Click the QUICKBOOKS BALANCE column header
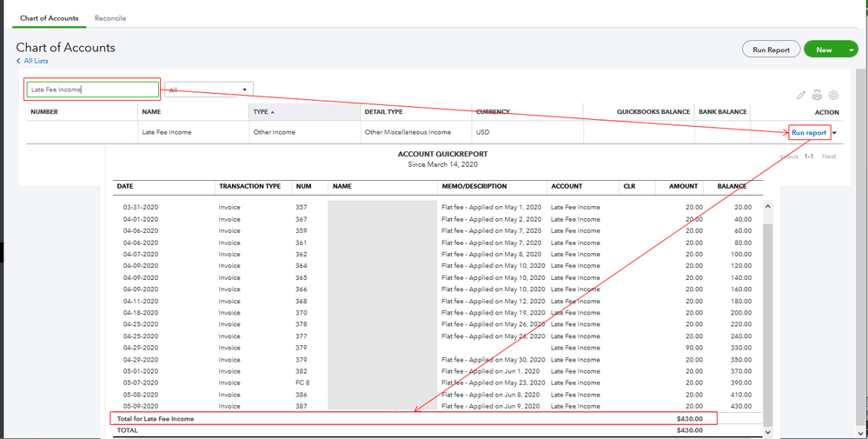This screenshot has height=439, width=868. pyautogui.click(x=653, y=112)
